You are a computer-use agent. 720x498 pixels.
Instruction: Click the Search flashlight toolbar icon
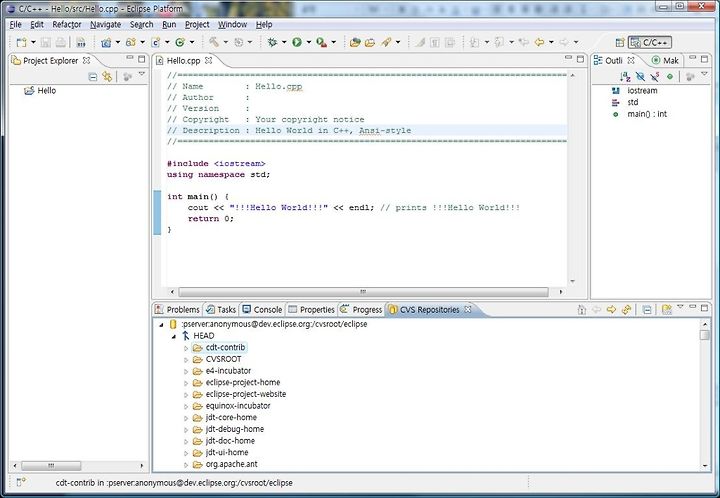386,42
